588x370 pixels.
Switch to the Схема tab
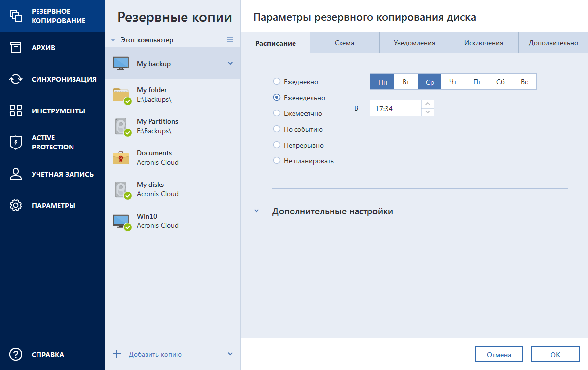[x=344, y=43]
